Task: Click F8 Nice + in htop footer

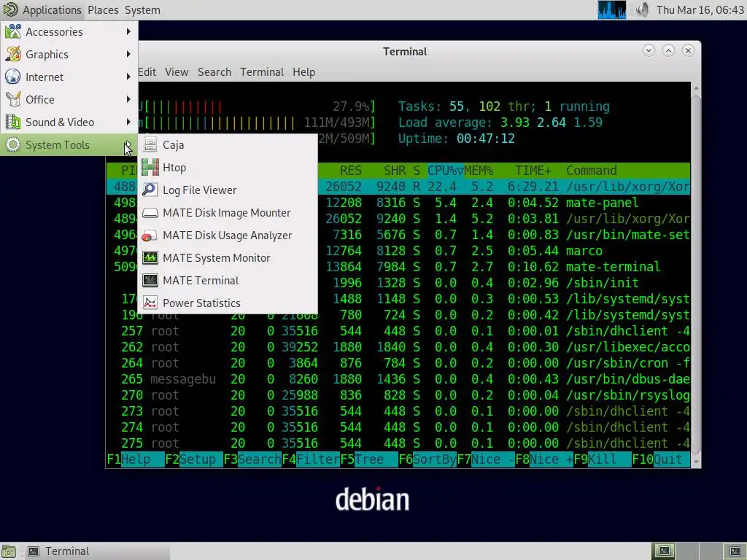Action: pos(544,459)
